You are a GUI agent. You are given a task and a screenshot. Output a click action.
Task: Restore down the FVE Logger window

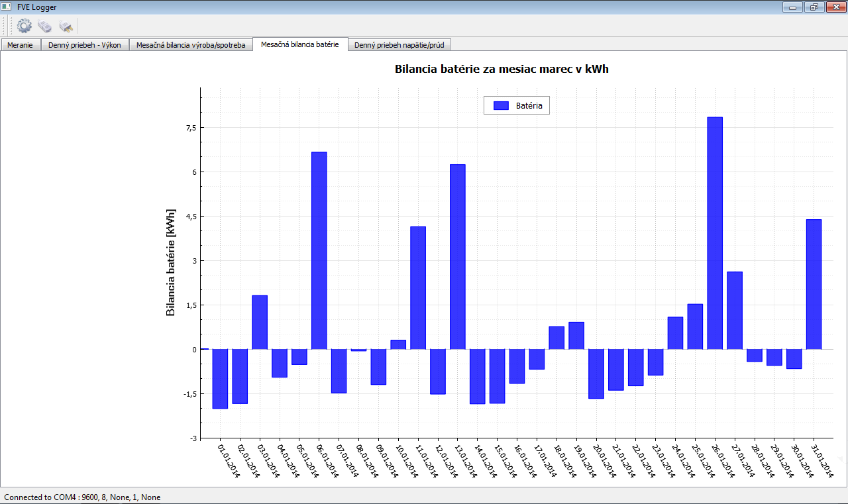tap(814, 7)
